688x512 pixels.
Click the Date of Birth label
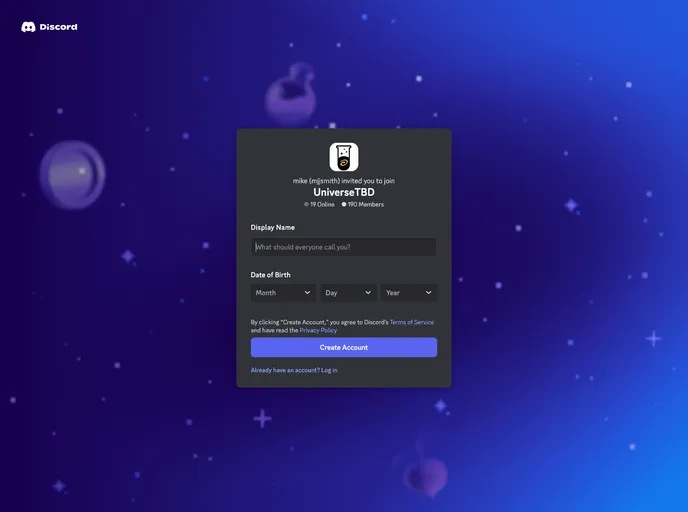coord(270,275)
